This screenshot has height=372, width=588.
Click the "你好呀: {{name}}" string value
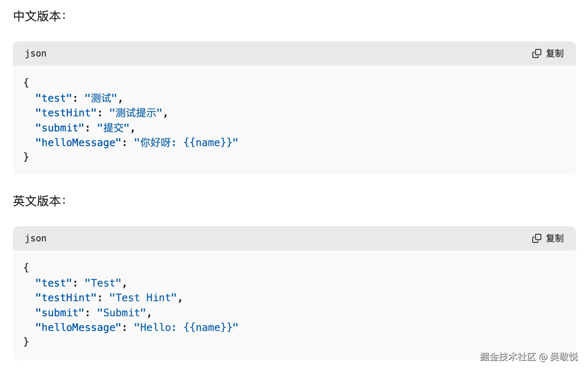pos(186,143)
